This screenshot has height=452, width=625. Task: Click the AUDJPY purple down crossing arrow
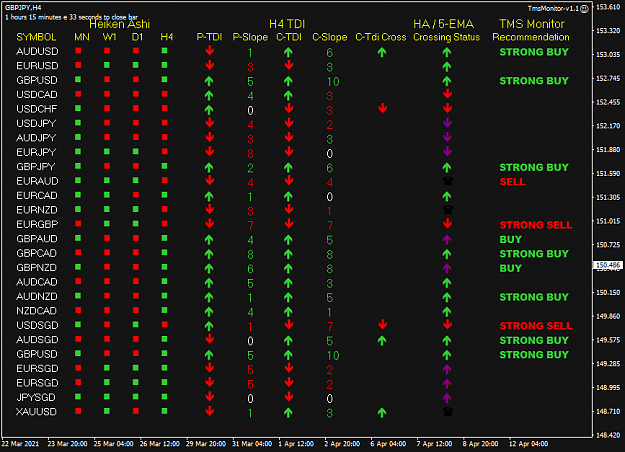(x=447, y=137)
